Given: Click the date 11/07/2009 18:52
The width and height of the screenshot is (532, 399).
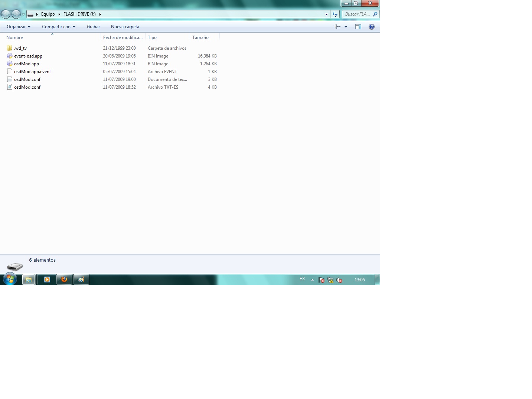Looking at the screenshot, I should (119, 87).
